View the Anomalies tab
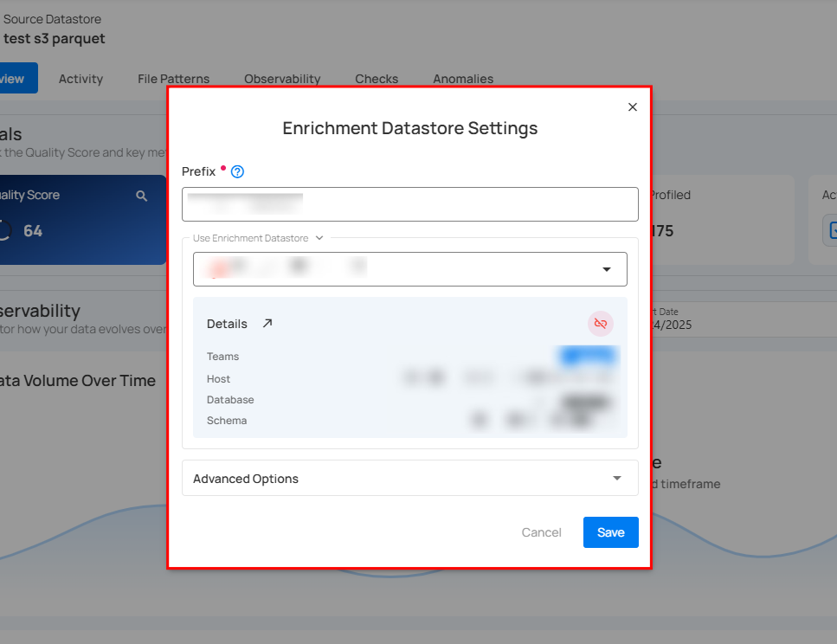The width and height of the screenshot is (837, 644). click(x=463, y=78)
